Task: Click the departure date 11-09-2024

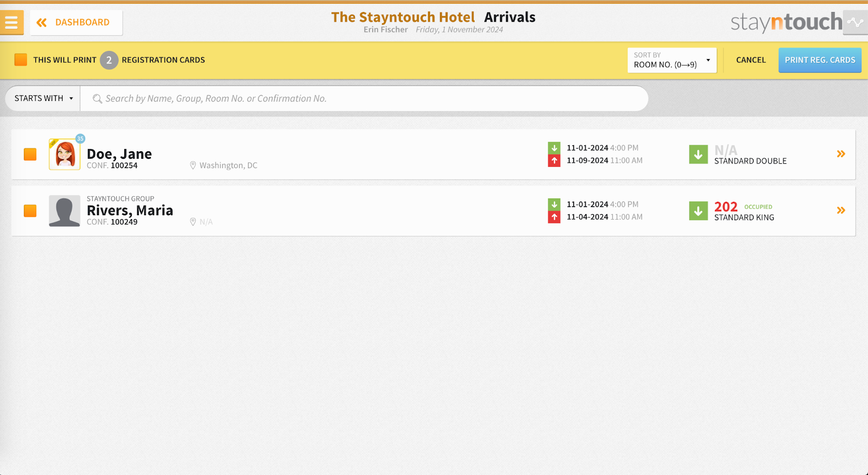Action: coord(588,161)
